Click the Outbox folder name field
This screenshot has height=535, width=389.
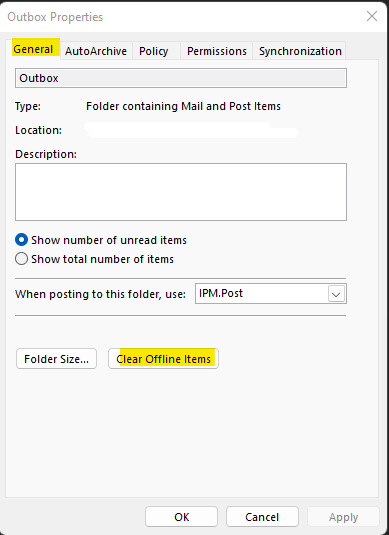(181, 78)
